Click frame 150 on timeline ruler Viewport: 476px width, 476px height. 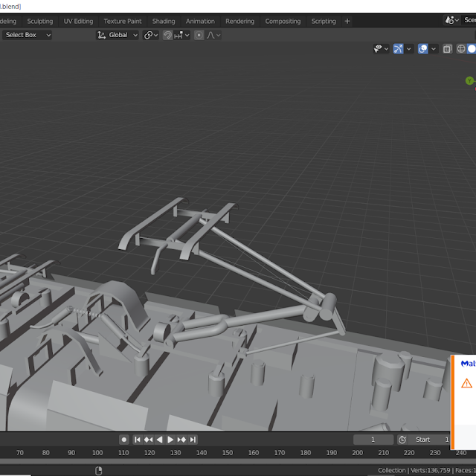[228, 452]
